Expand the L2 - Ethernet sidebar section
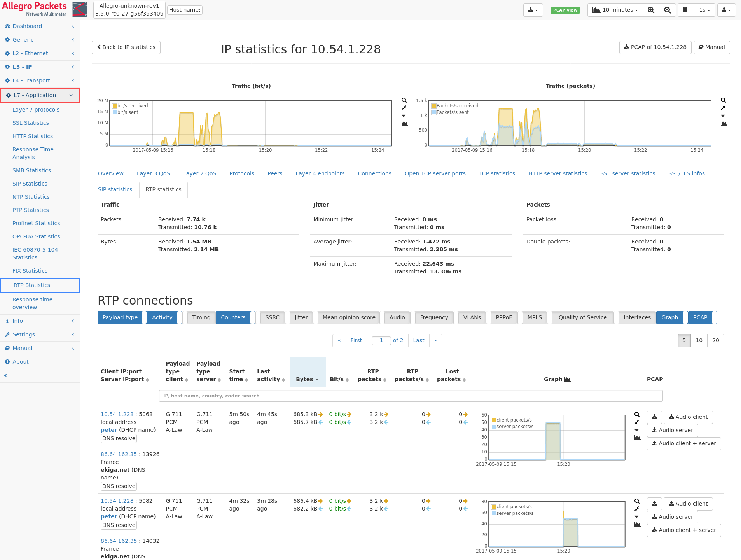 [x=40, y=53]
